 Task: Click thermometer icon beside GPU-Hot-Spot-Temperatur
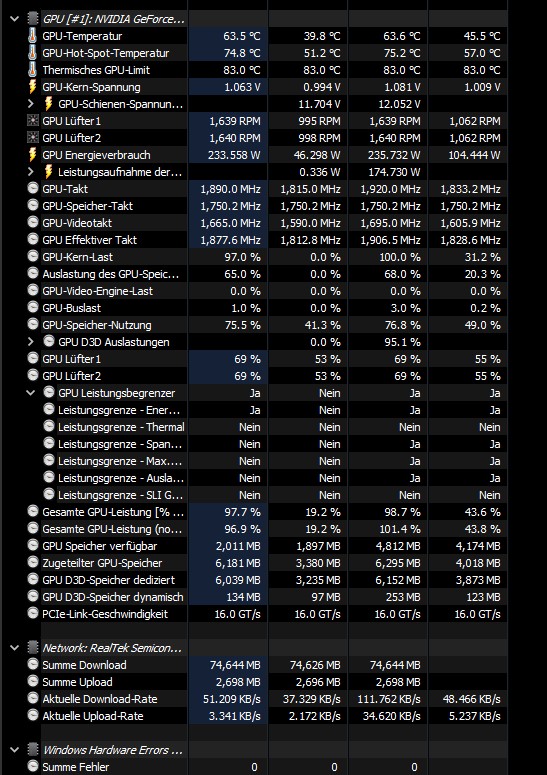(x=33, y=53)
